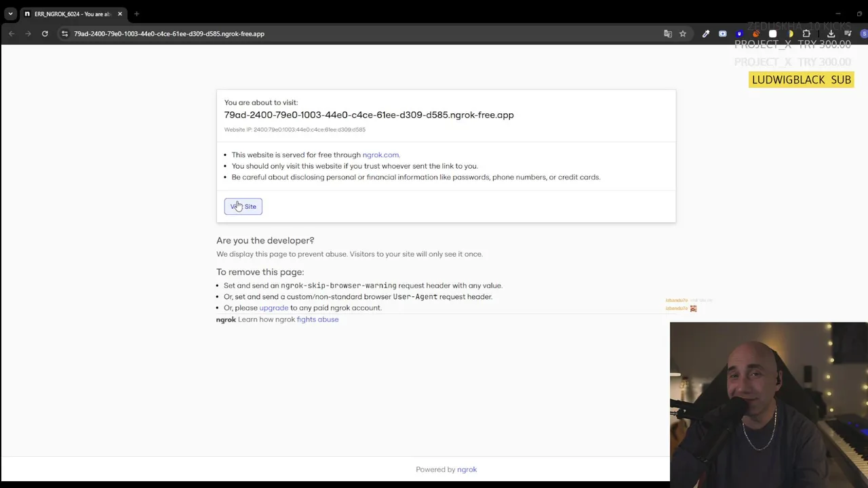
Task: Close the ERR_NGROK_6024 tab
Action: click(x=120, y=14)
